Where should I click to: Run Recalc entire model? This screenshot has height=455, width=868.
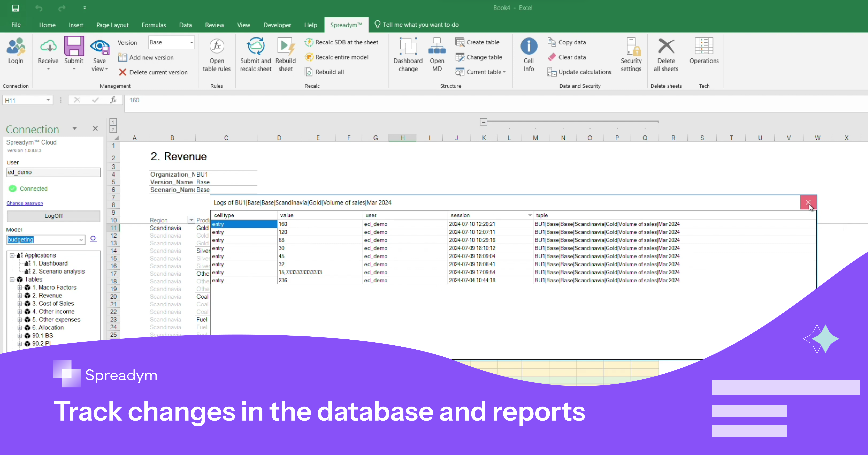click(337, 57)
